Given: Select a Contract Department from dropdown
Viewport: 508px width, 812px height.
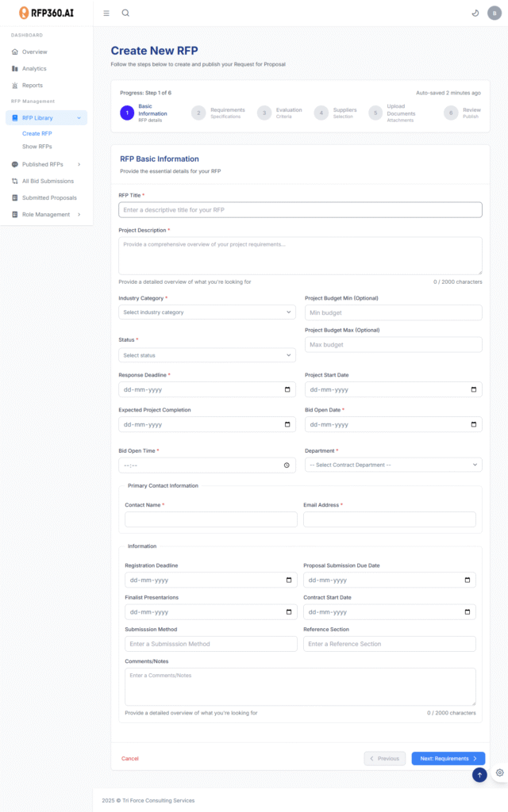Looking at the screenshot, I should point(393,465).
